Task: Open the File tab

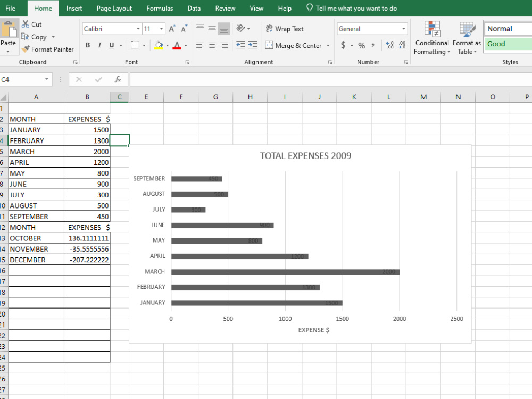Action: point(10,8)
